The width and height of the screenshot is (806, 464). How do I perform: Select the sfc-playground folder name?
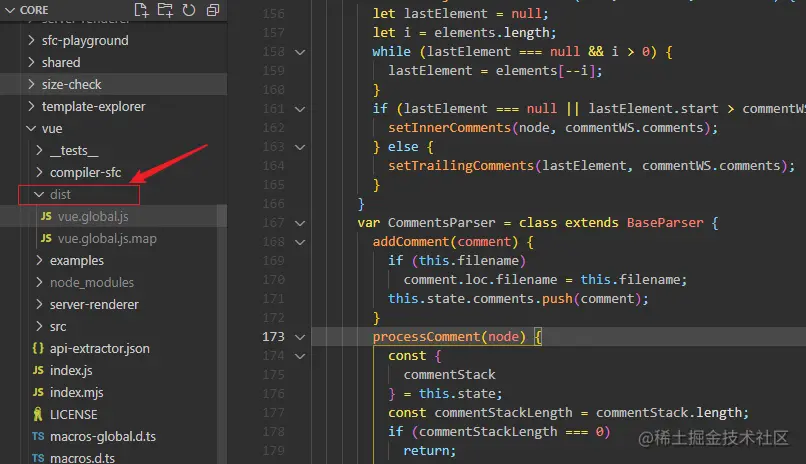click(85, 41)
